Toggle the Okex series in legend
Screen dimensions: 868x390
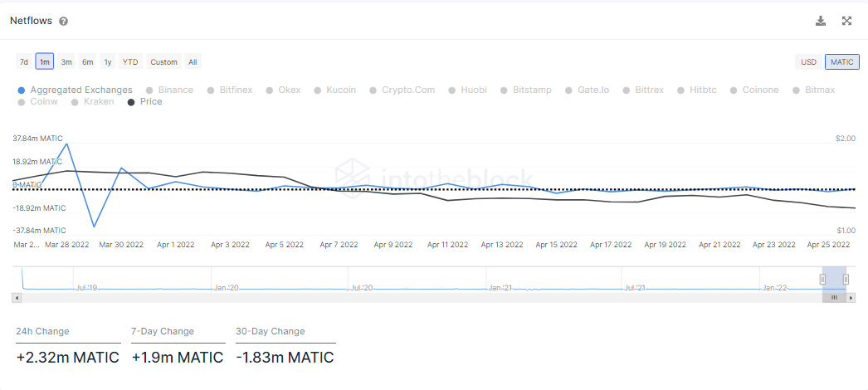point(284,90)
